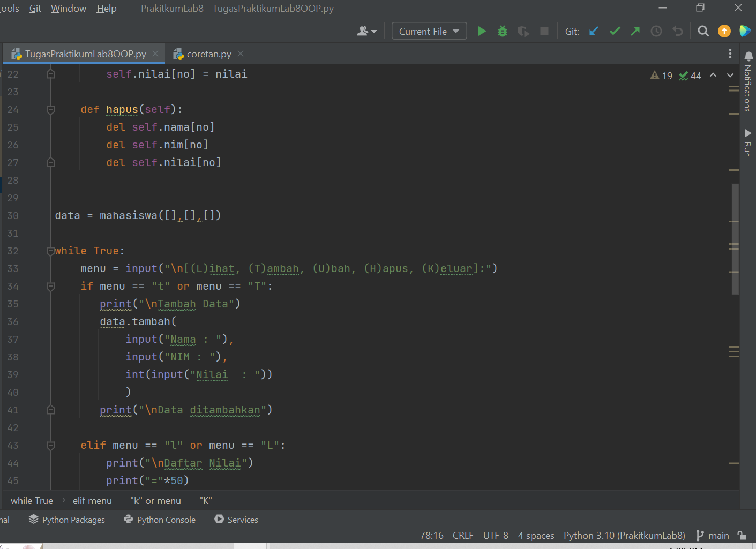The image size is (756, 549).
Task: Update project via Git blue arrow
Action: coord(594,31)
